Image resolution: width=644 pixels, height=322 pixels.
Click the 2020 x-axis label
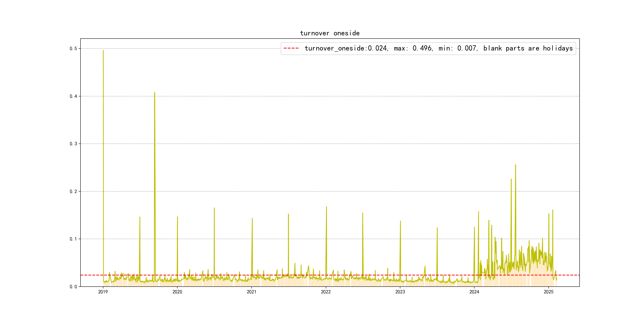(177, 292)
